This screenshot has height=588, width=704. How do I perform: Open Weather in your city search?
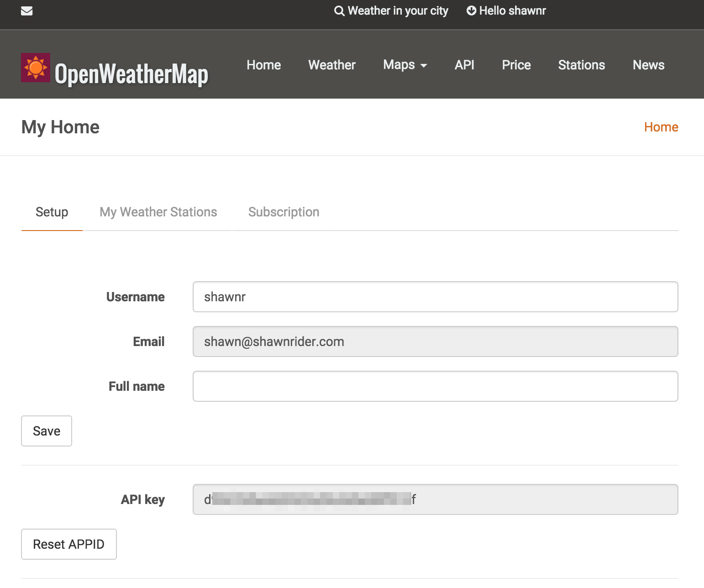point(398,11)
